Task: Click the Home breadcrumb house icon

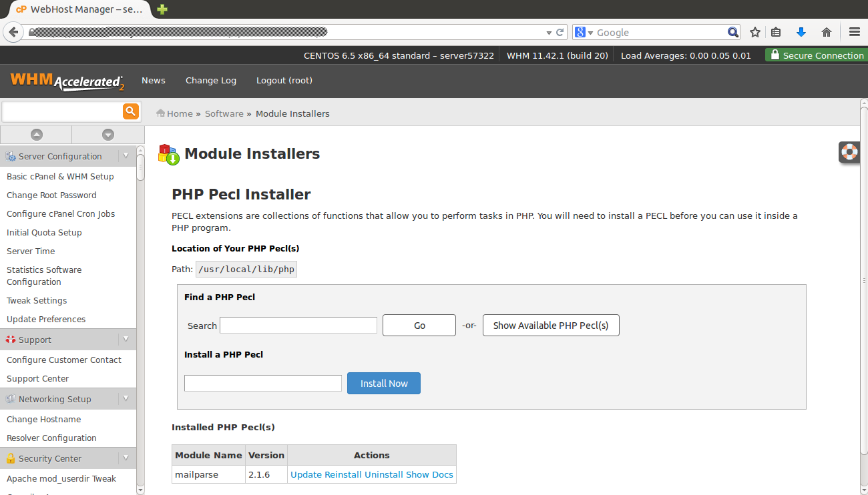Action: (x=160, y=113)
